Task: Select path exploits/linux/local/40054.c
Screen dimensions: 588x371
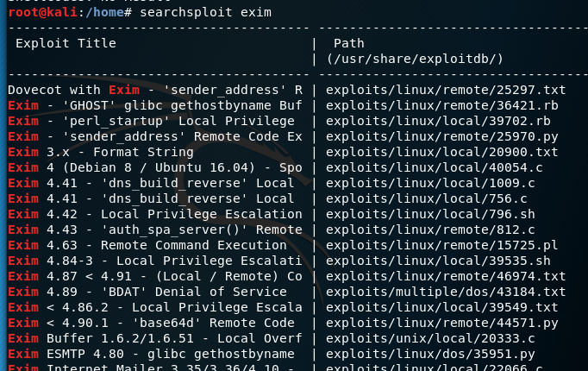Action: point(435,167)
